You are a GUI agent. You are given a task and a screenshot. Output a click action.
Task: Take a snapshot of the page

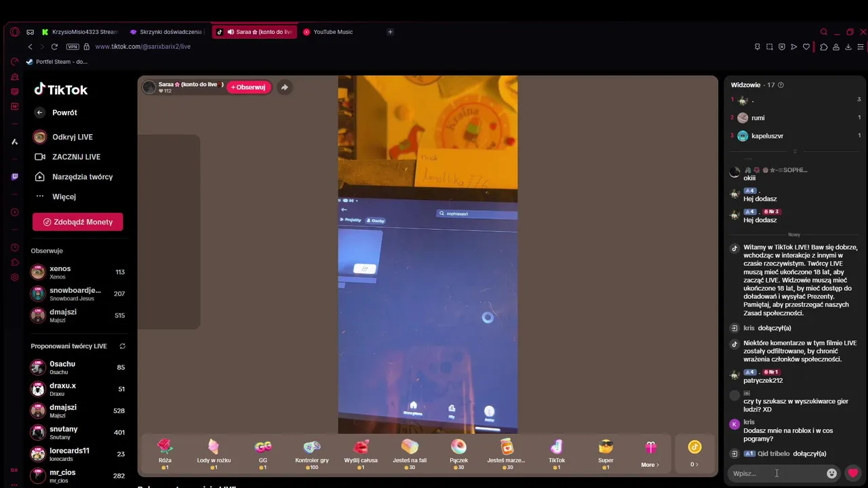coord(770,47)
